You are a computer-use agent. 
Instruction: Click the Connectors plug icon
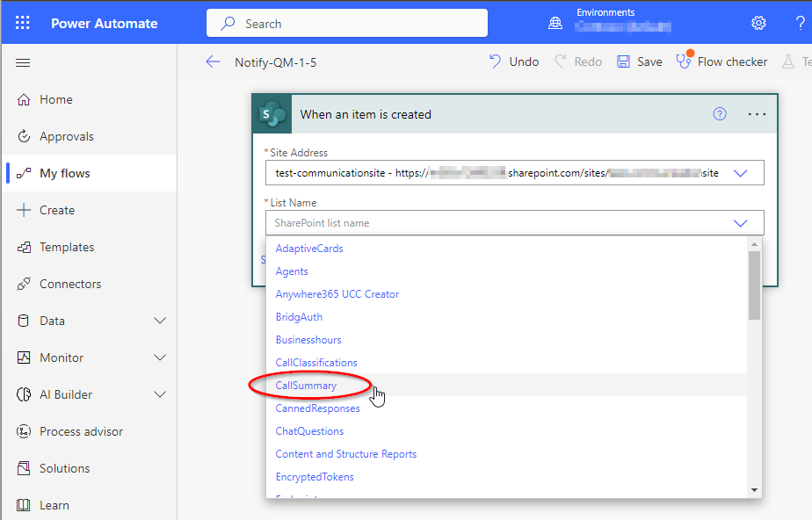tap(24, 284)
